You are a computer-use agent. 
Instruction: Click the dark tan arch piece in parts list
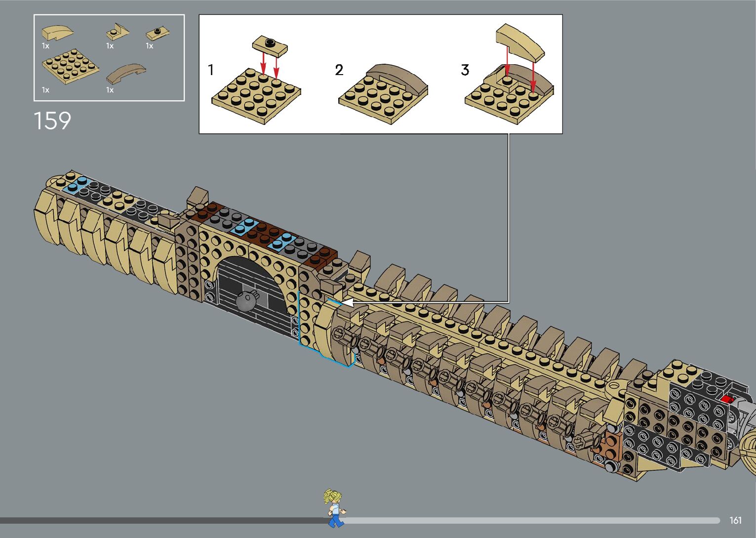click(x=126, y=74)
